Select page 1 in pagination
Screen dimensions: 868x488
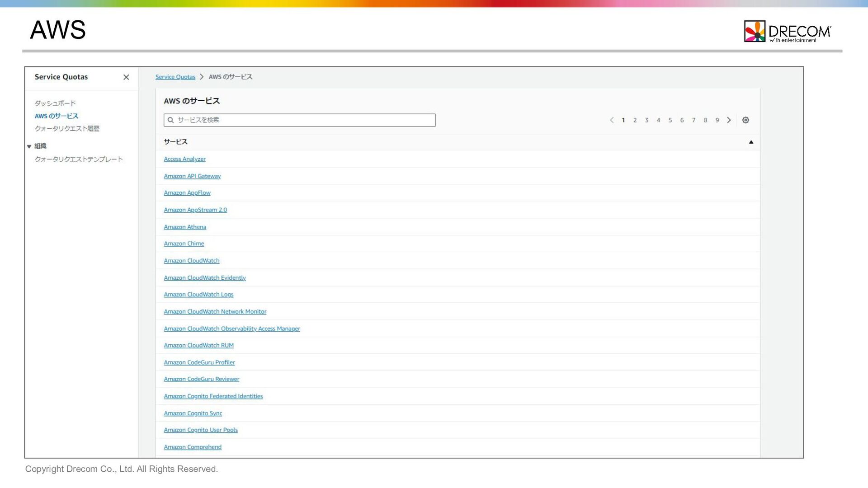coord(623,120)
